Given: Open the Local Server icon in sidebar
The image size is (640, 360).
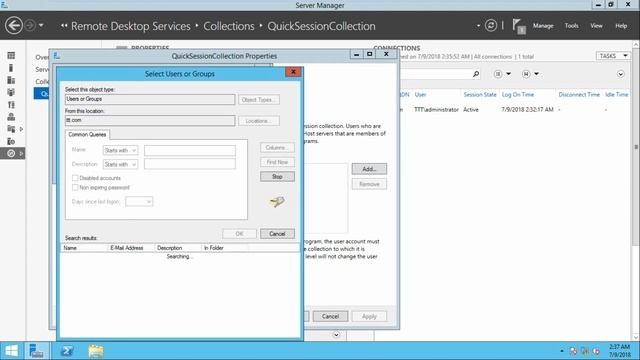Looking at the screenshot, I should pyautogui.click(x=11, y=68).
